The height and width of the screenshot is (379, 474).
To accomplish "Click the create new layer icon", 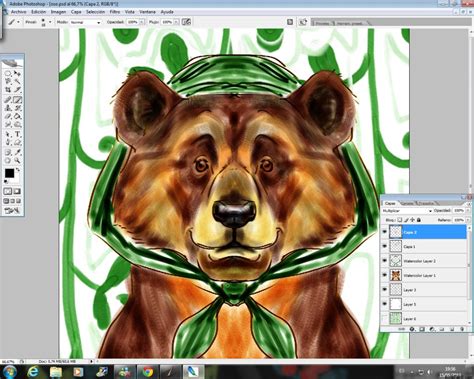I will (452, 329).
